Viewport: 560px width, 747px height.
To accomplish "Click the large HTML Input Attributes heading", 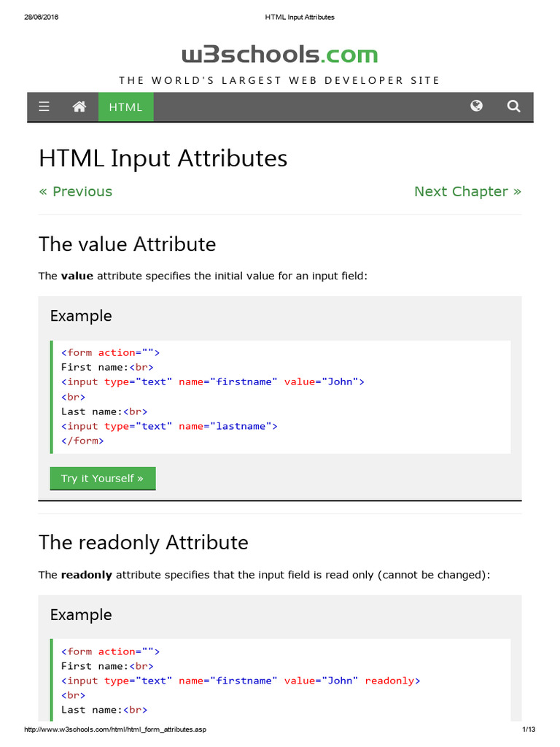I will click(x=163, y=158).
